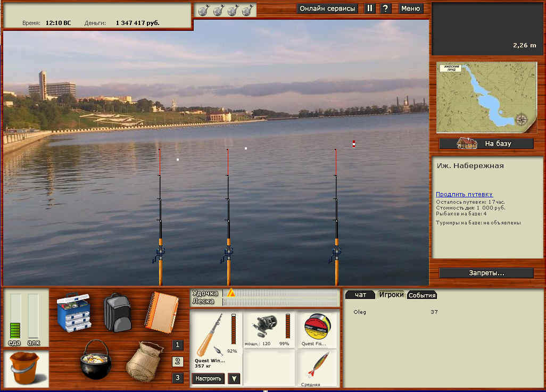Click the money amount 1 347 417 руб.

point(137,23)
